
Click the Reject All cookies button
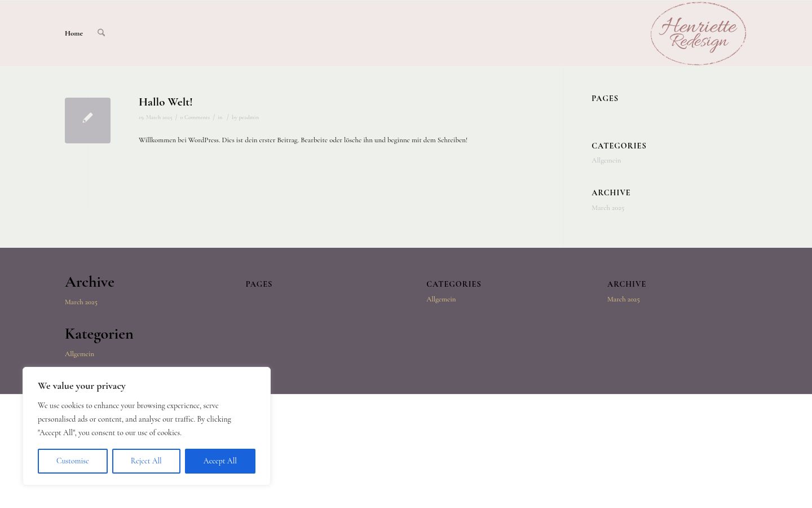[146, 461]
